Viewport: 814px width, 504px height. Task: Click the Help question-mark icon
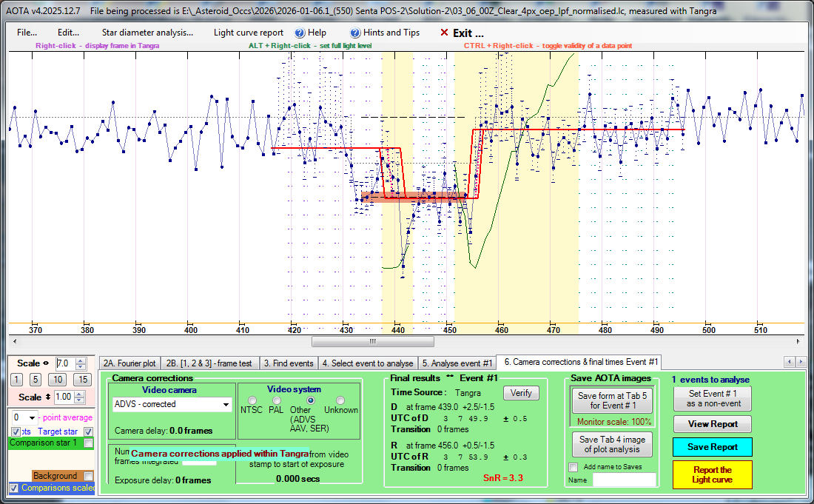[x=300, y=33]
